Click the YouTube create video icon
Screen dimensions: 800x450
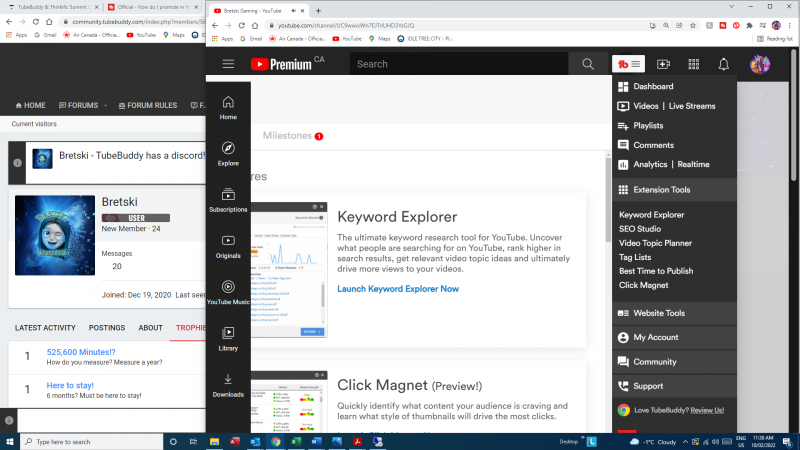coord(663,64)
